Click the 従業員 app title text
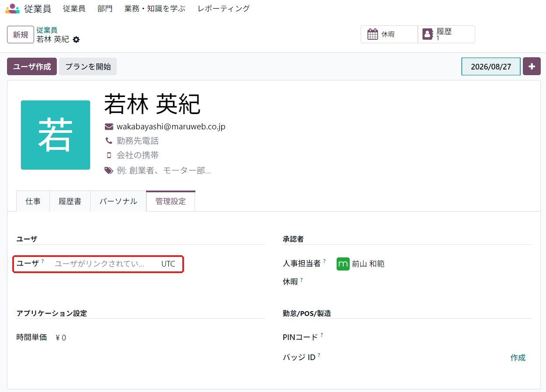The height and width of the screenshot is (392, 546). coord(38,8)
